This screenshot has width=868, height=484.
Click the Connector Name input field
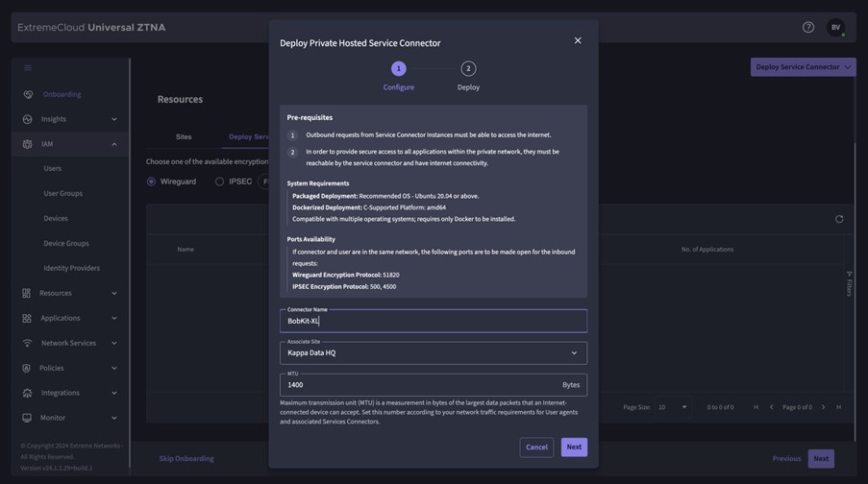(x=433, y=321)
